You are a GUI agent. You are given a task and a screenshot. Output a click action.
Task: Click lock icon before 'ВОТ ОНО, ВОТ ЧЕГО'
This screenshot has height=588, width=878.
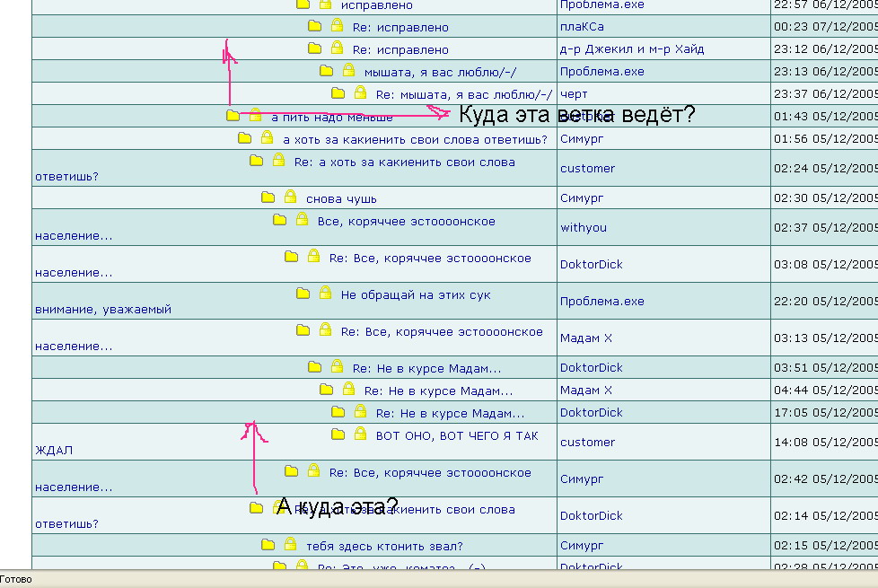[x=360, y=434]
